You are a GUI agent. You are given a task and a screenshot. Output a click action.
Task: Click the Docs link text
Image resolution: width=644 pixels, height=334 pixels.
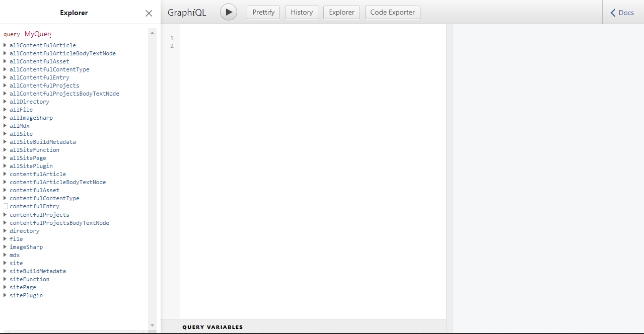[626, 13]
